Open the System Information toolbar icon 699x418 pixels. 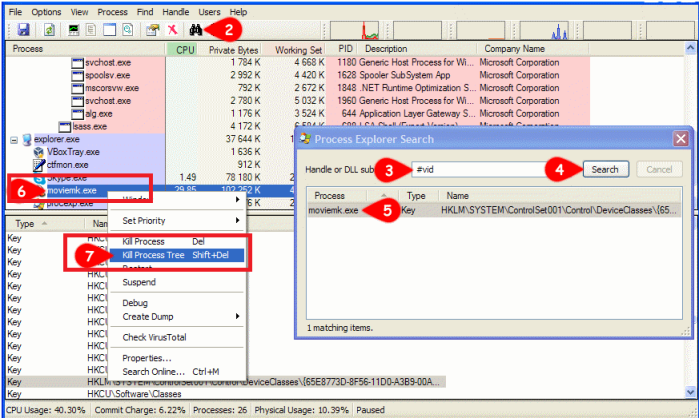[x=74, y=30]
